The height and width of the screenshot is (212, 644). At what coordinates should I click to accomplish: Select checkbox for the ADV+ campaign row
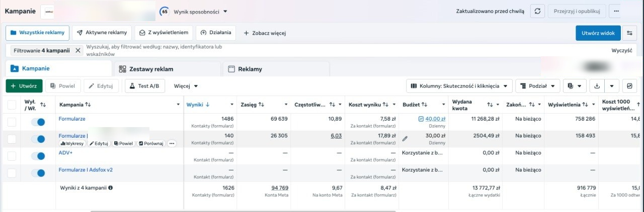point(12,156)
